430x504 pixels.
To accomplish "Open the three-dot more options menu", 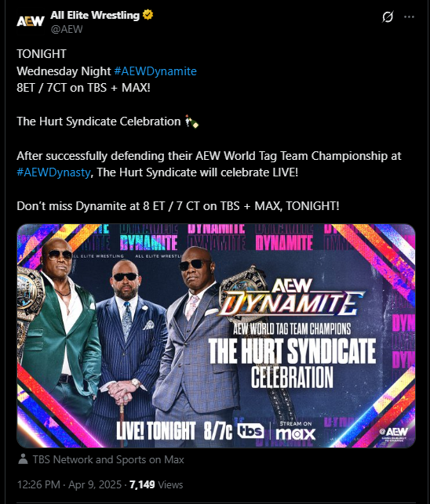I will (x=409, y=16).
